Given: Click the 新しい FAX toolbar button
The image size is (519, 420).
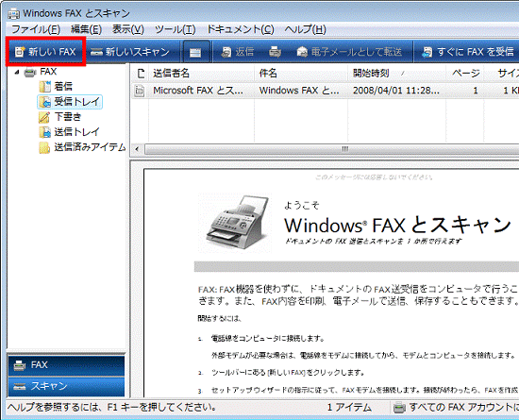Looking at the screenshot, I should 45,52.
